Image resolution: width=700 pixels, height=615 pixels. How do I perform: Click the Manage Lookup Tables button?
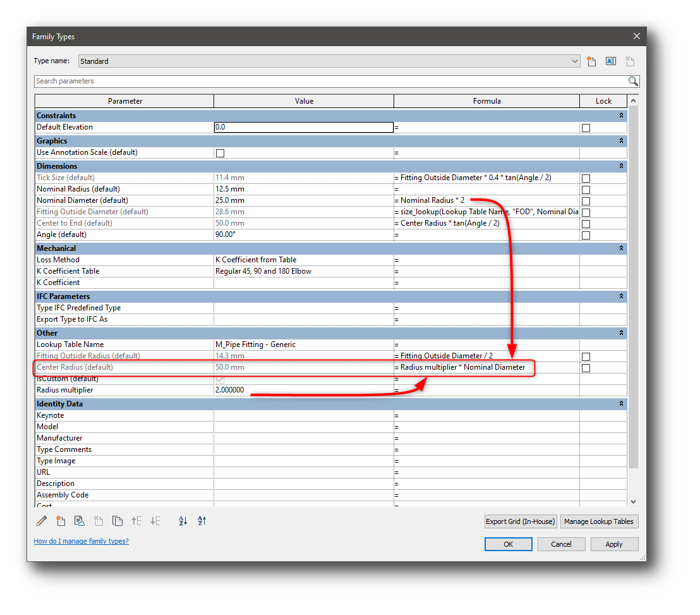pos(599,521)
